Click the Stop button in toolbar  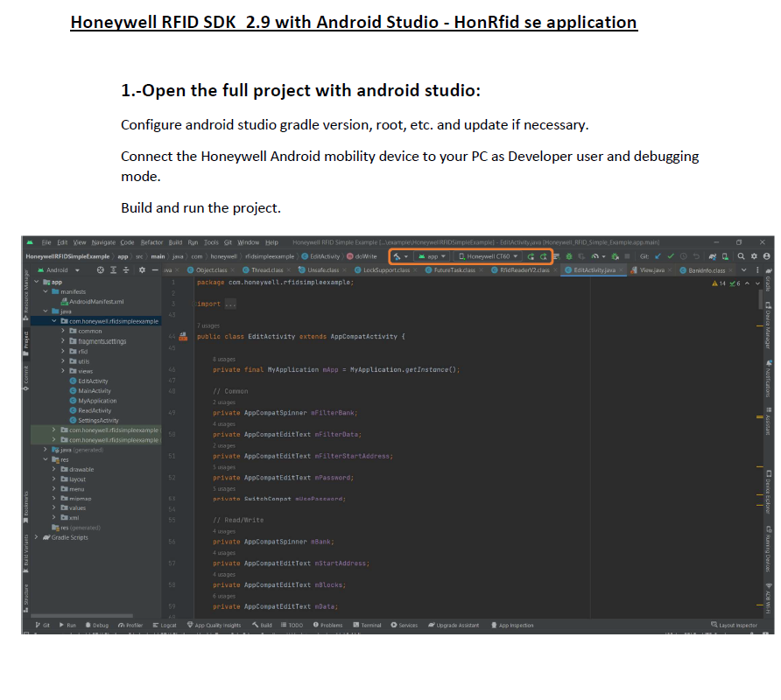pyautogui.click(x=627, y=256)
